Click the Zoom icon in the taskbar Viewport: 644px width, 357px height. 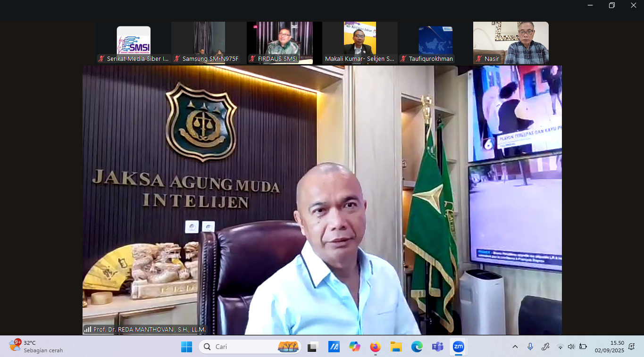point(458,347)
